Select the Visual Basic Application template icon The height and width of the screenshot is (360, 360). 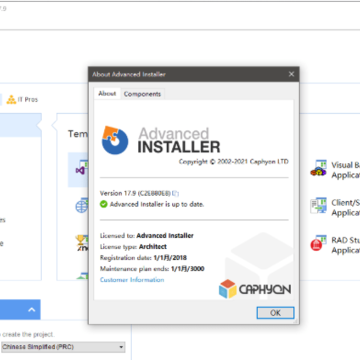[318, 168]
